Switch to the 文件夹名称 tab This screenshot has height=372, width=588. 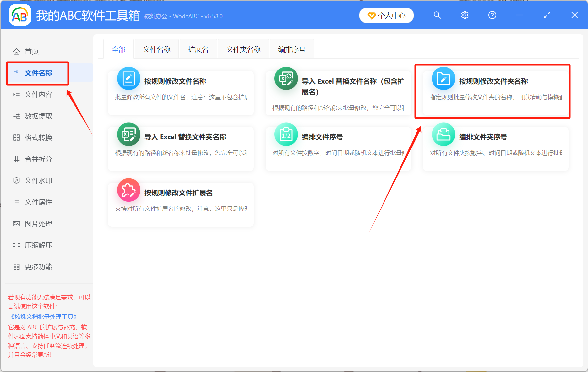(243, 49)
